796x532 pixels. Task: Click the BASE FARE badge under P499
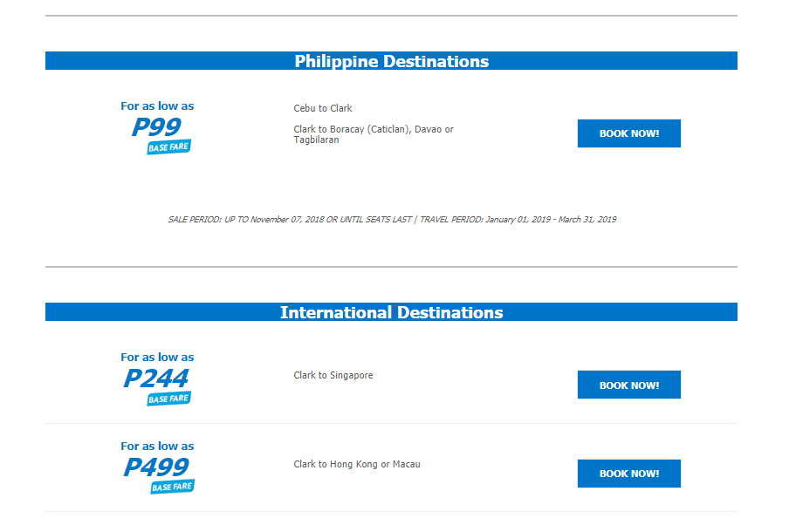[173, 487]
